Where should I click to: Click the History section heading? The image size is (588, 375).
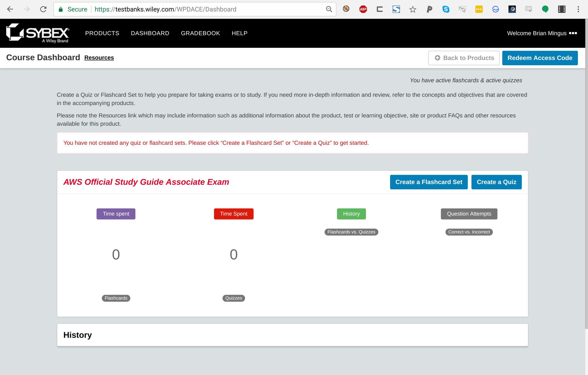point(77,335)
